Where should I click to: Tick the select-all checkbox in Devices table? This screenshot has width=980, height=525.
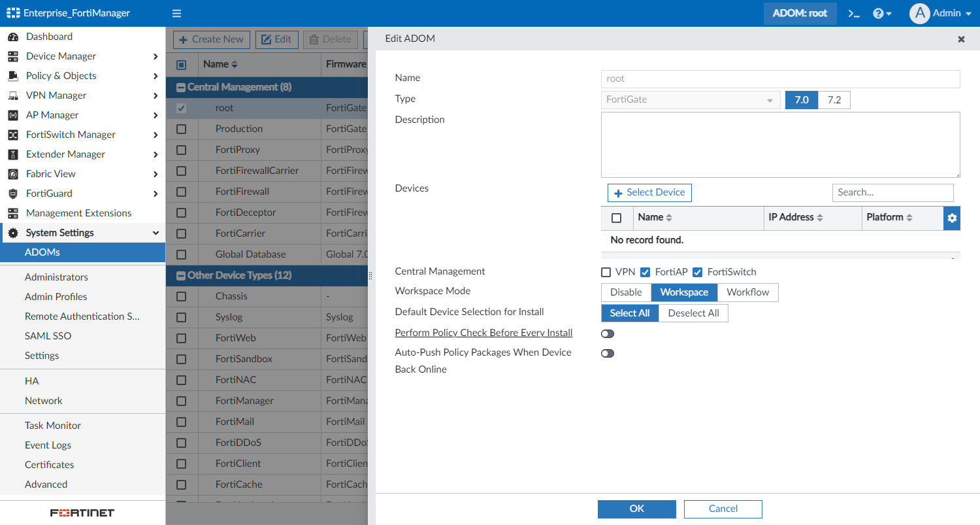point(616,218)
